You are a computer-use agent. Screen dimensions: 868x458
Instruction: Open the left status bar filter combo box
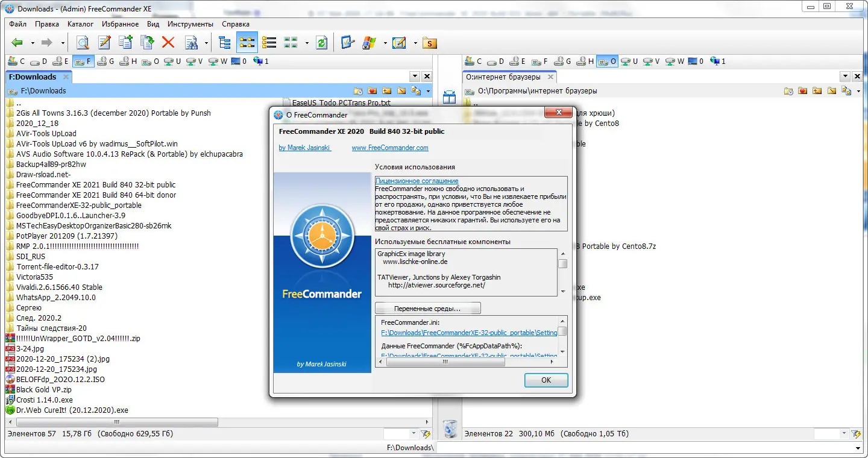(401, 433)
